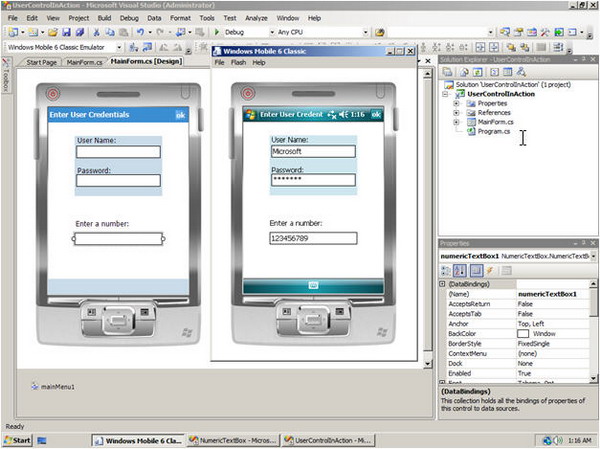Open the Build menu
Viewport: 600px width, 449px height.
[x=104, y=18]
